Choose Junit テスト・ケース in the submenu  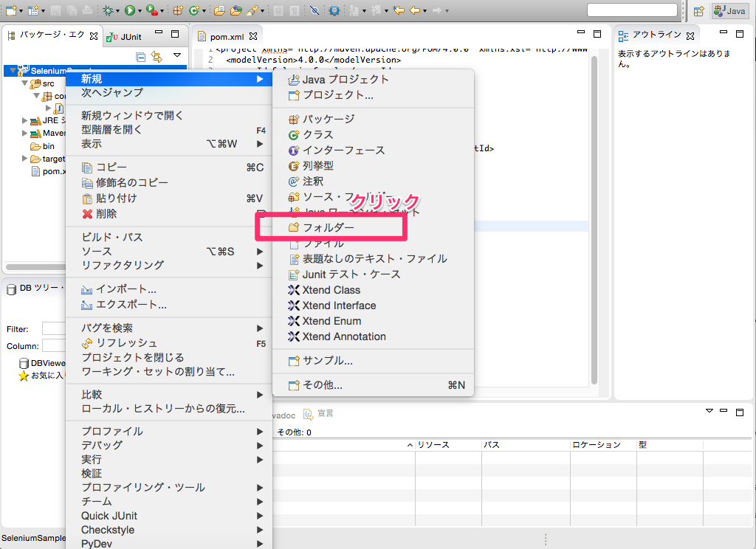(373, 274)
